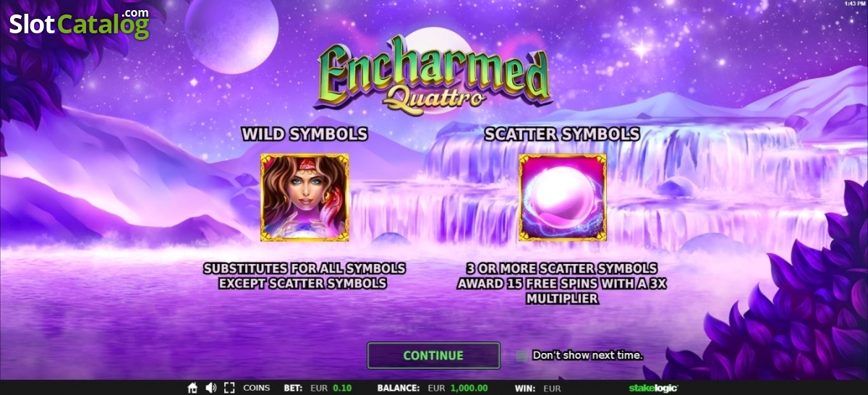
Task: Click the SlotCatalog.com logo
Action: pos(79,23)
